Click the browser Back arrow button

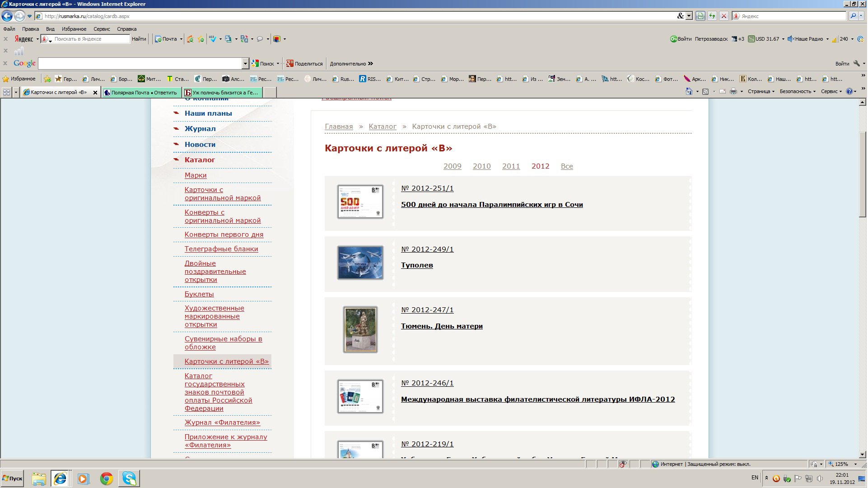6,16
